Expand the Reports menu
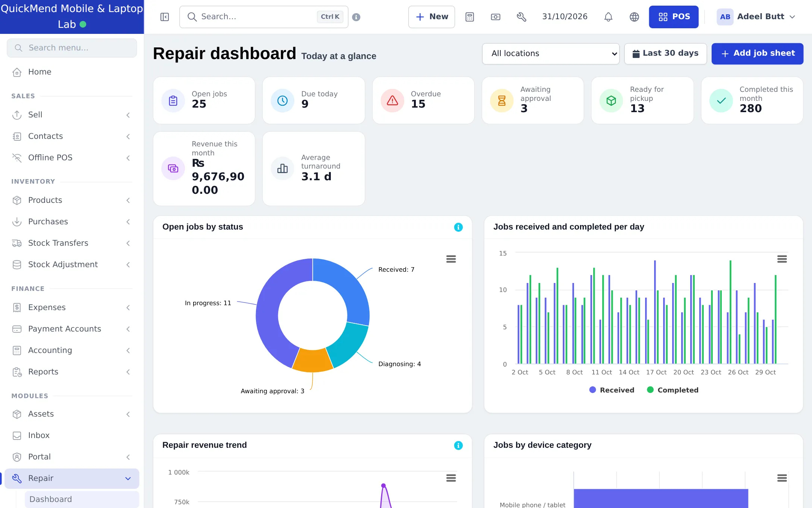 (71, 372)
